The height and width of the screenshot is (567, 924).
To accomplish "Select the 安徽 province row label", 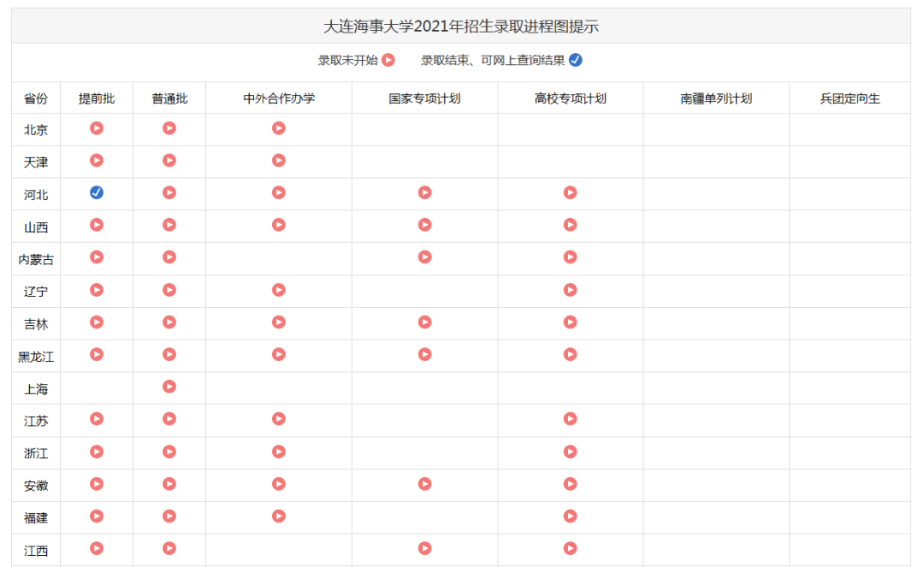I will coord(36,486).
